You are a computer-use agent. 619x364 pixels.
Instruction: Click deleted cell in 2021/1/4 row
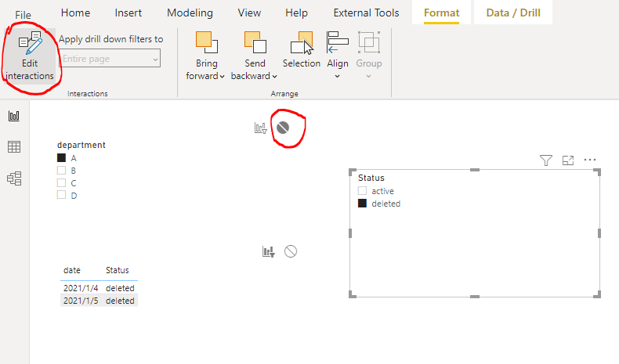pos(120,288)
